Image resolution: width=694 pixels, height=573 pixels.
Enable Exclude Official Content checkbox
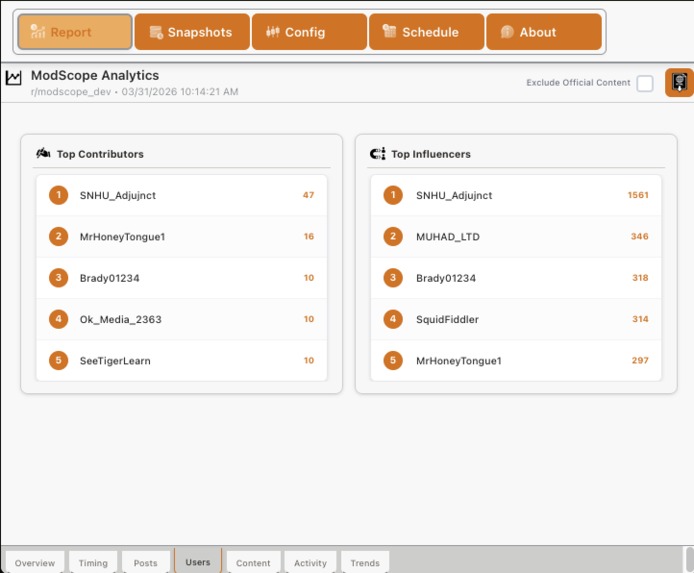coord(644,83)
